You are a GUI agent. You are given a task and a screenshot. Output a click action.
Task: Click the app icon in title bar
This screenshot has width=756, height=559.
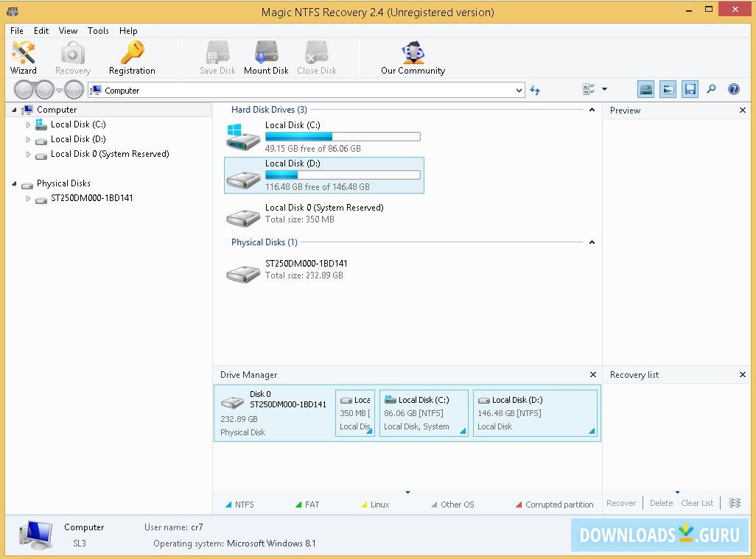[13, 11]
